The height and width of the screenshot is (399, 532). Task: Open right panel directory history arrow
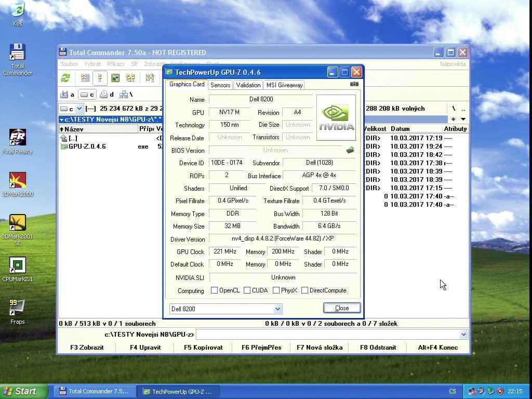tap(463, 119)
